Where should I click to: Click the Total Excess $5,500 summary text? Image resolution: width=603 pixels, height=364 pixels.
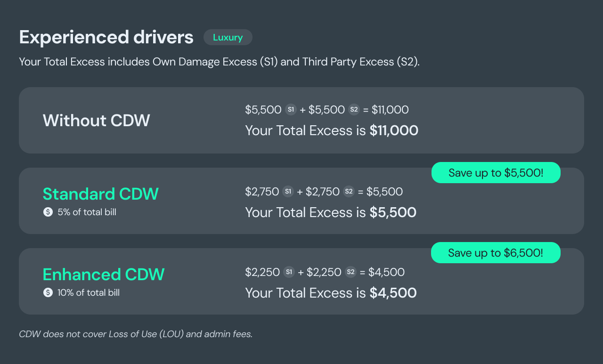330,212
